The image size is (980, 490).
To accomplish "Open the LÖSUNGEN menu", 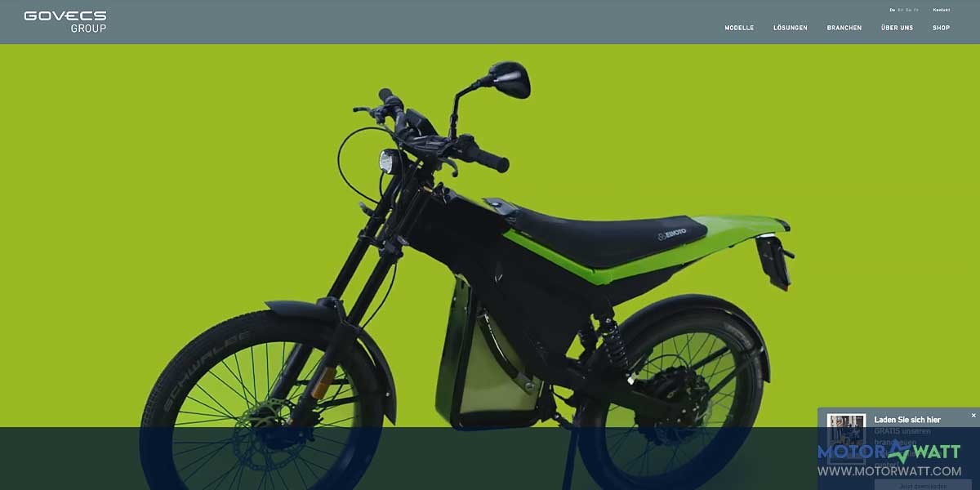I will pos(790,27).
